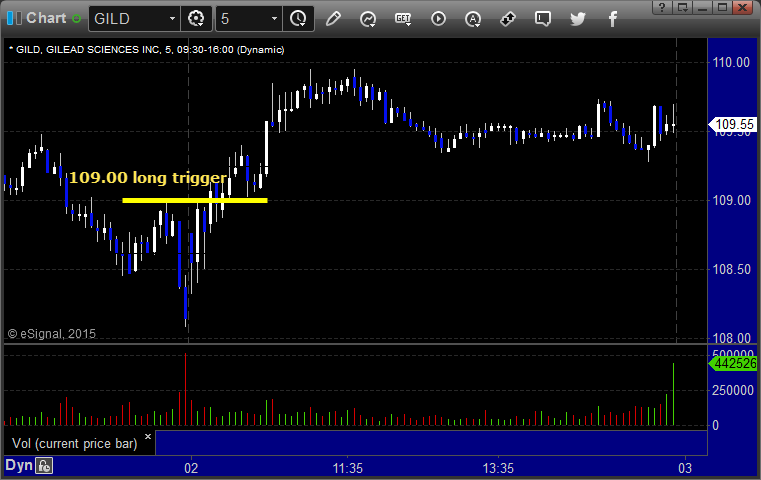Click the 110.00 price axis label

[x=731, y=62]
